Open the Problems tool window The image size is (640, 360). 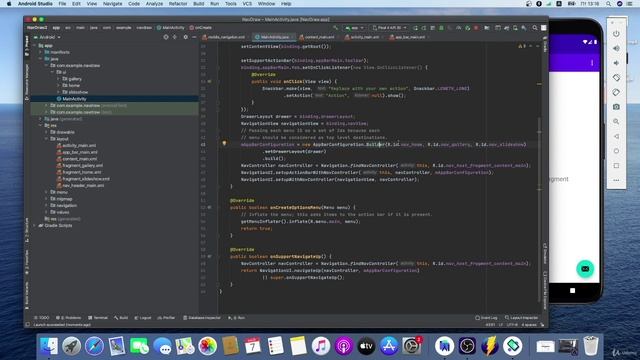click(x=69, y=318)
